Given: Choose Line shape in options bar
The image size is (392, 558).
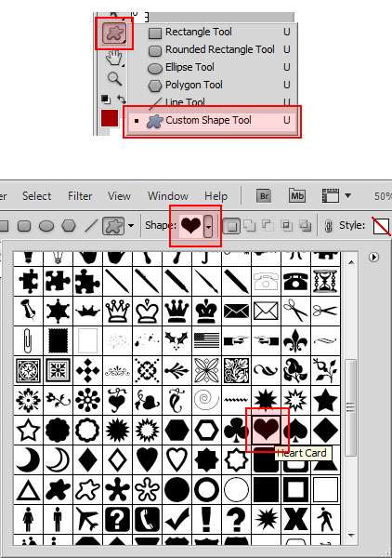Looking at the screenshot, I should (x=91, y=226).
